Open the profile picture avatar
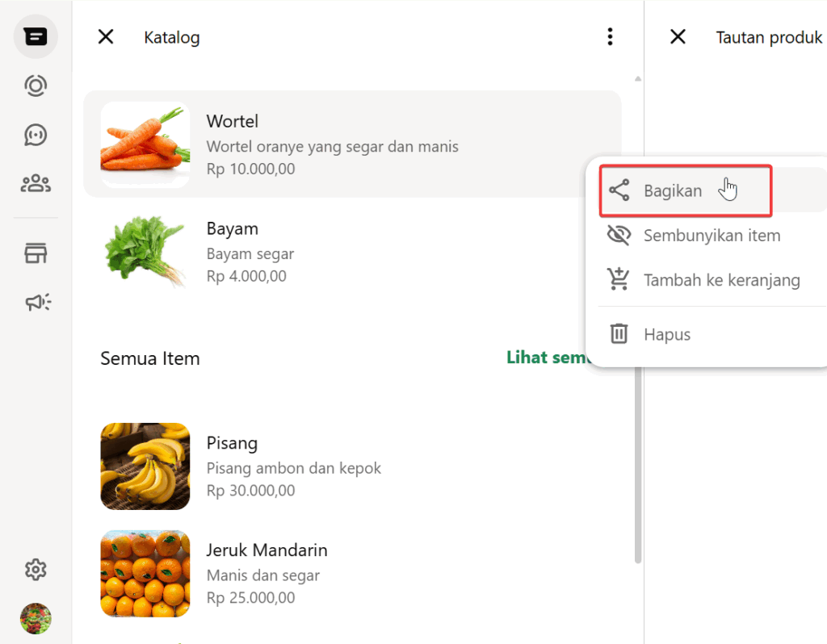This screenshot has height=644, width=827. [x=36, y=618]
